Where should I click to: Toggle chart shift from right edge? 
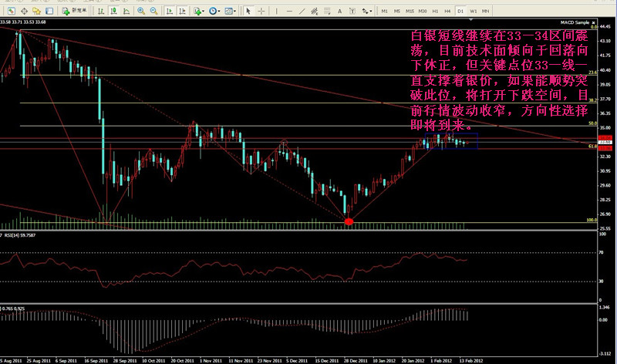coord(183,11)
